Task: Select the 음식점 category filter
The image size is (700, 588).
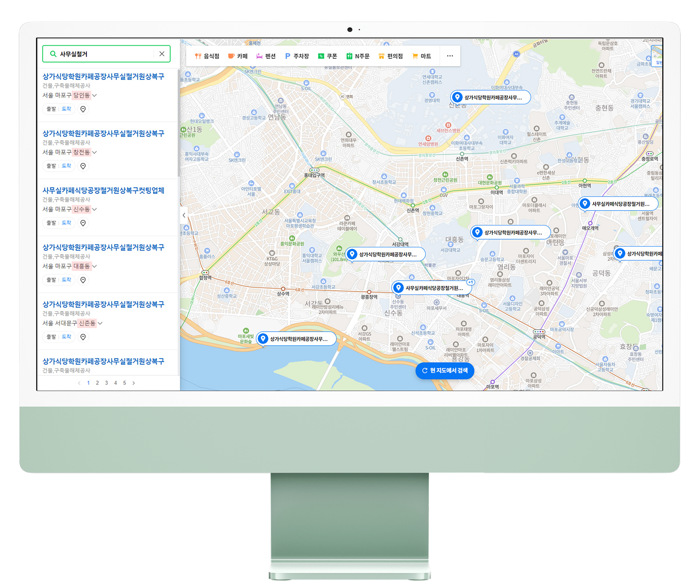Action: (x=207, y=56)
